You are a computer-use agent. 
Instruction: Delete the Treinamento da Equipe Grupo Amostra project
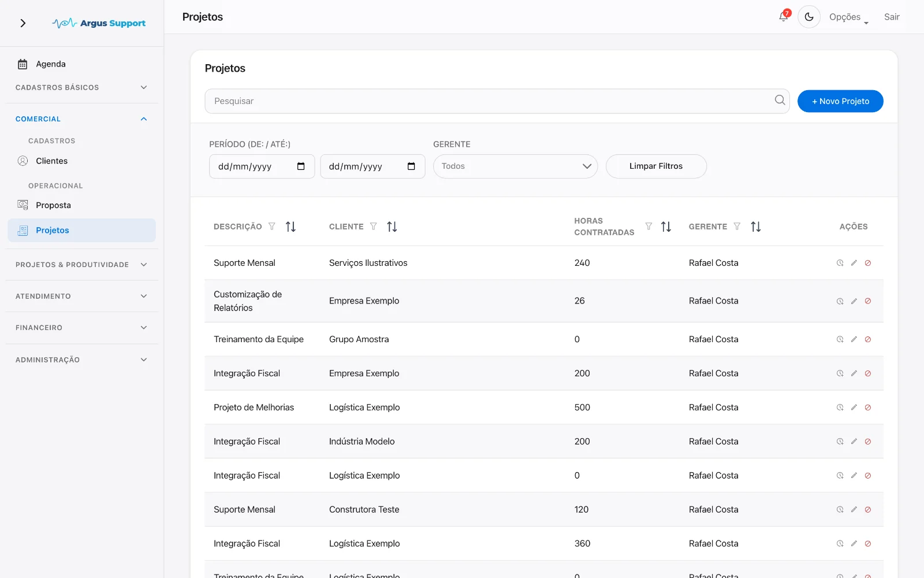867,339
